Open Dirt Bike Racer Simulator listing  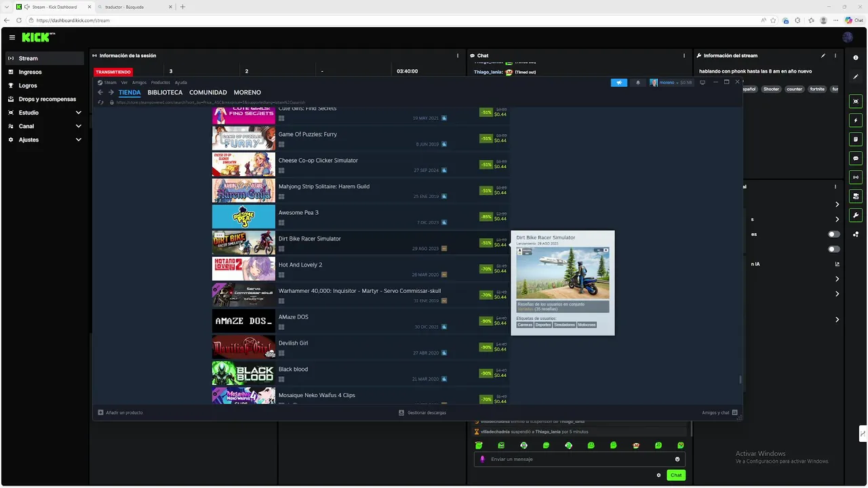360,243
